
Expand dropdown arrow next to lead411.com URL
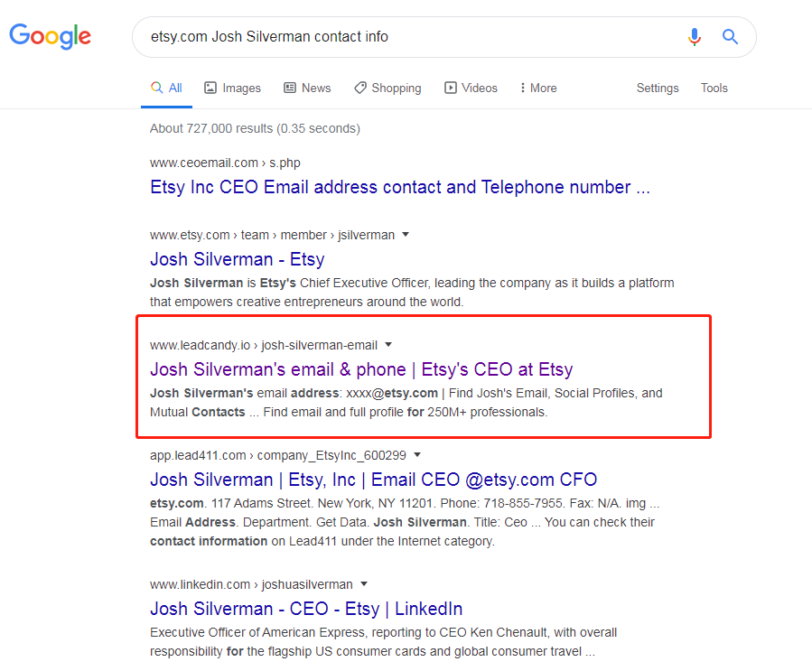pos(417,455)
